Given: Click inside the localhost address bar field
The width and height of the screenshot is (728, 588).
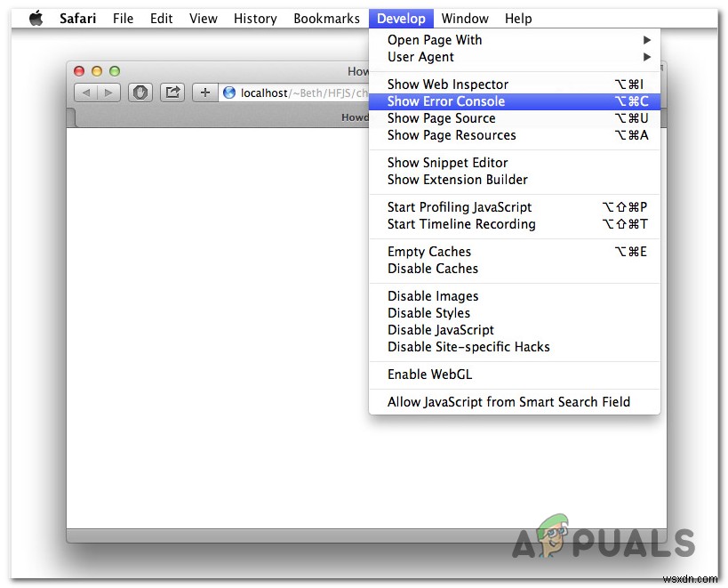Looking at the screenshot, I should click(x=293, y=93).
